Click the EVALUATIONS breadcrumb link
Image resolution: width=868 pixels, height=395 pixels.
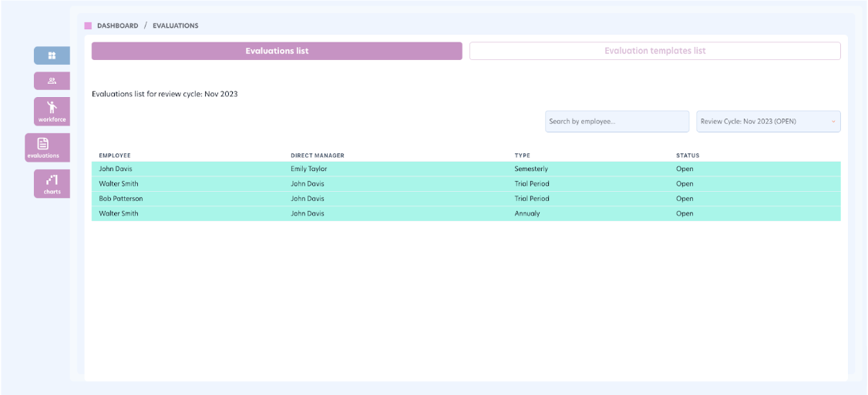pyautogui.click(x=175, y=25)
